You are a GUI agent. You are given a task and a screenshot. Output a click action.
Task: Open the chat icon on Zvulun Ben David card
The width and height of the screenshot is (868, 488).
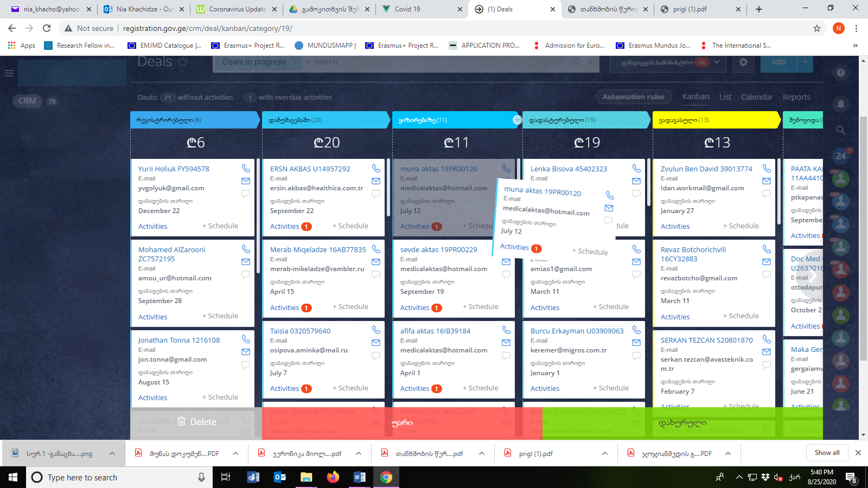coord(767,194)
